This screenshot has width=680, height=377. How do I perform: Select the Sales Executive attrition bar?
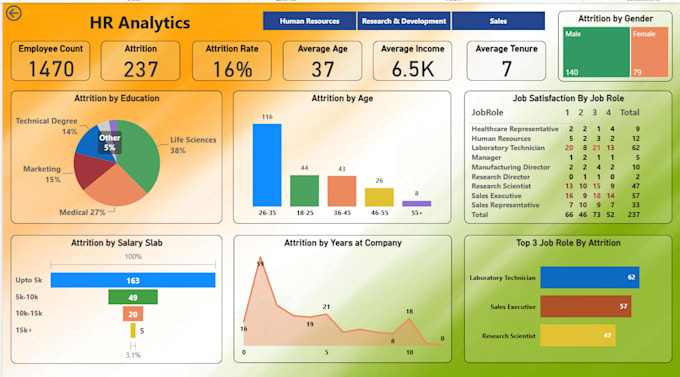(586, 307)
